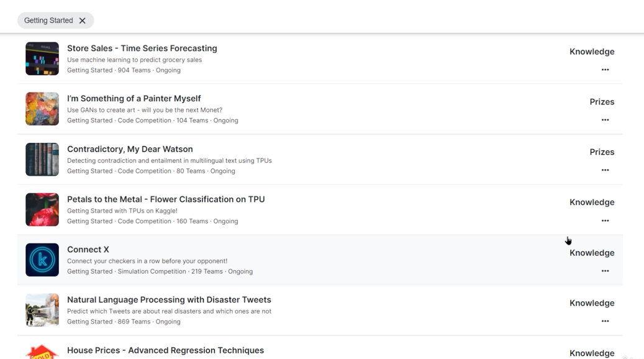Open the Connect X three-dot menu
Viewport: 644px width, 359px height.
click(x=605, y=271)
